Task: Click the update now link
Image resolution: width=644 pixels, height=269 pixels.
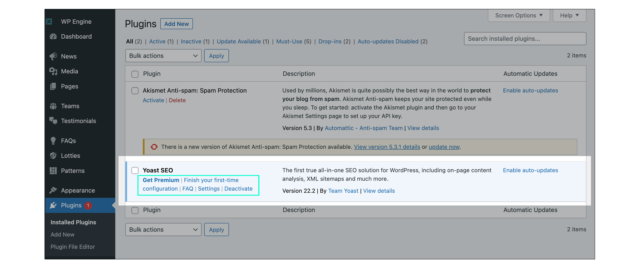Action: pyautogui.click(x=444, y=147)
